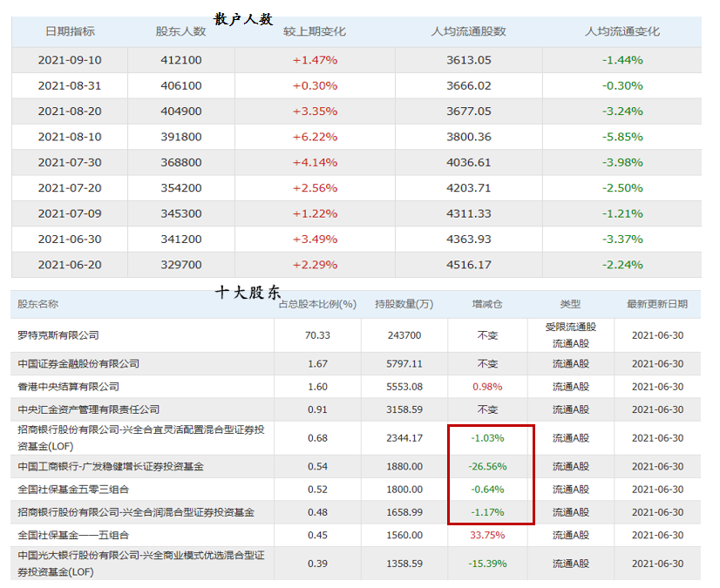Click the 人均流通变化 header

(x=622, y=31)
